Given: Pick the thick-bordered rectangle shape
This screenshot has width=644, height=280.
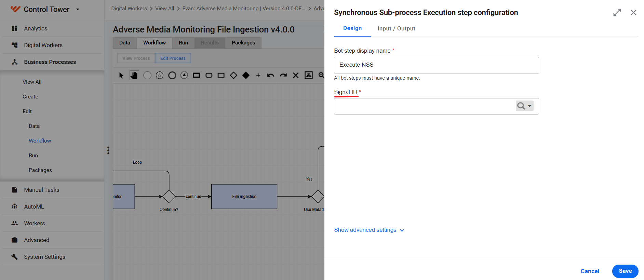Looking at the screenshot, I should pos(196,75).
